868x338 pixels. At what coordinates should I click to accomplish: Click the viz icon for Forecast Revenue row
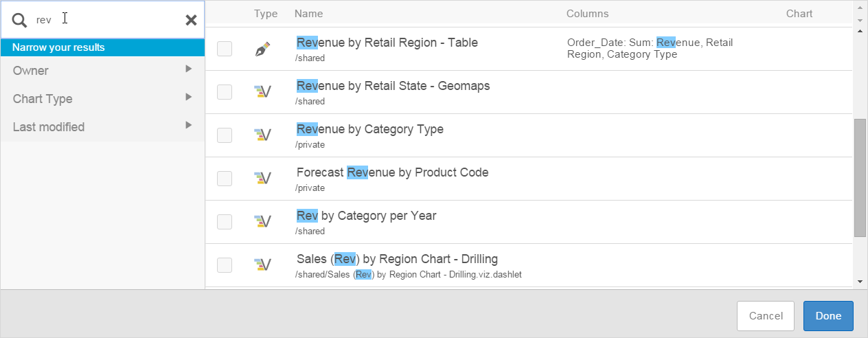click(262, 179)
